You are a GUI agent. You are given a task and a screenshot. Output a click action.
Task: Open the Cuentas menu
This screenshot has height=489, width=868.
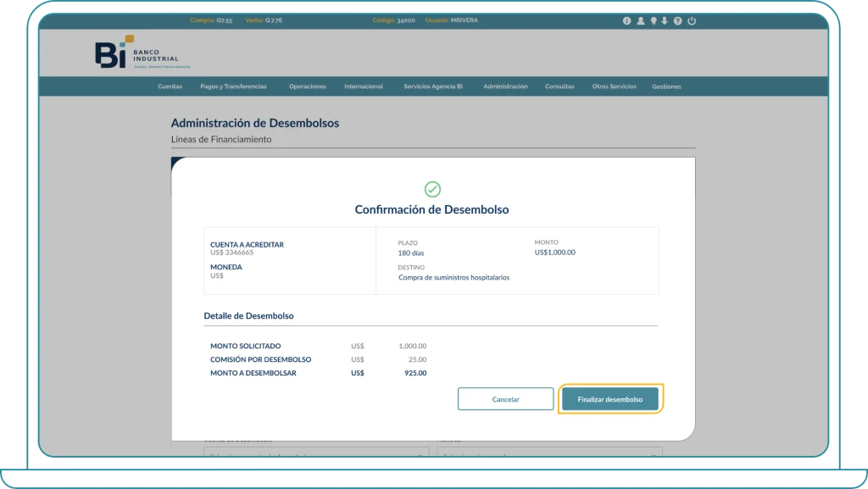click(170, 86)
